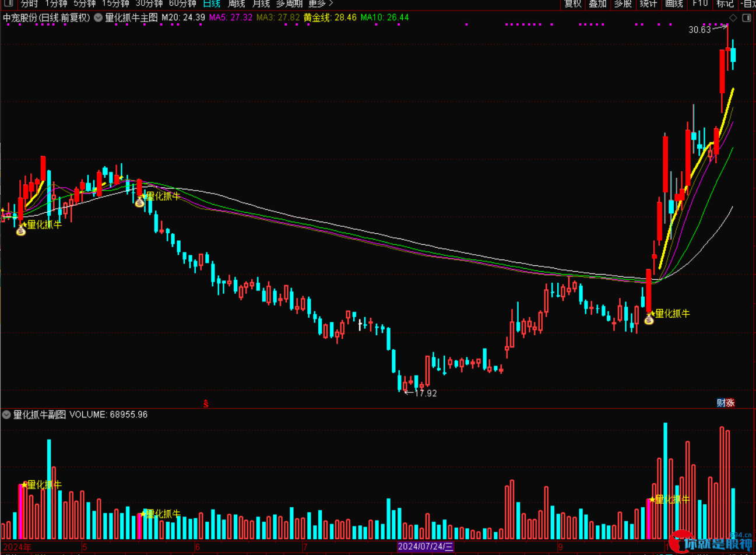
Task: Open the F10 company info
Action: point(699,3)
